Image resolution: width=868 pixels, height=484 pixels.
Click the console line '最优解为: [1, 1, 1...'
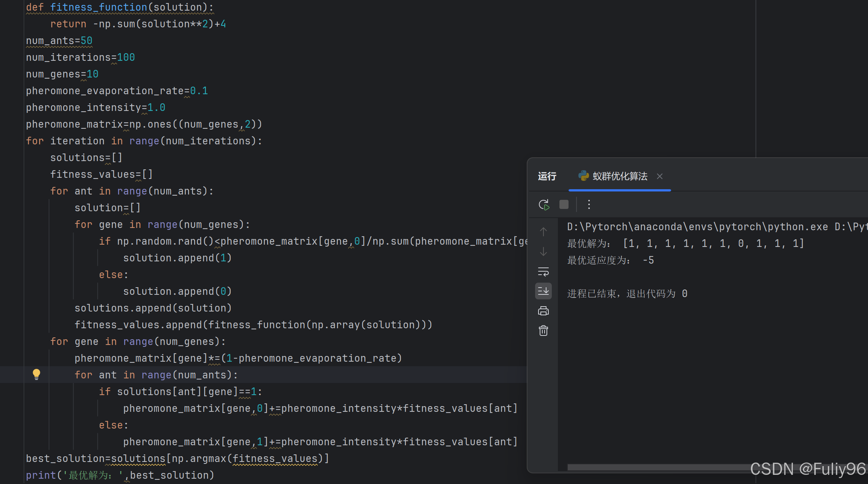[686, 244]
